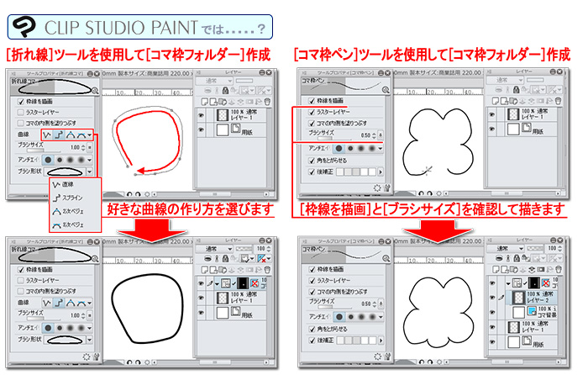The height and width of the screenshot is (375, 588).
Task: Click the clip-to-layer-below icon in the thick-black-frame screenshot
Action: (209, 259)
